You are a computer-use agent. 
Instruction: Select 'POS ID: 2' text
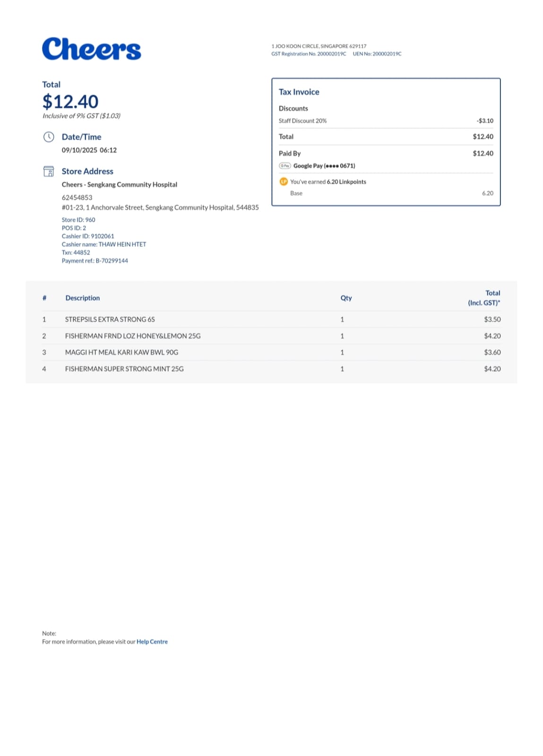(74, 228)
